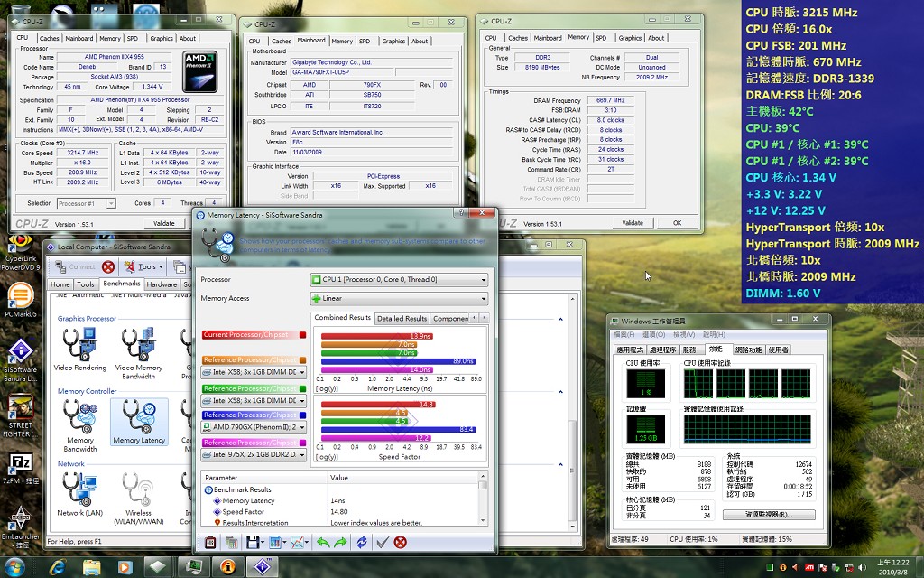Toggle the blue Reference Processor/Chipset checkbox

302,415
